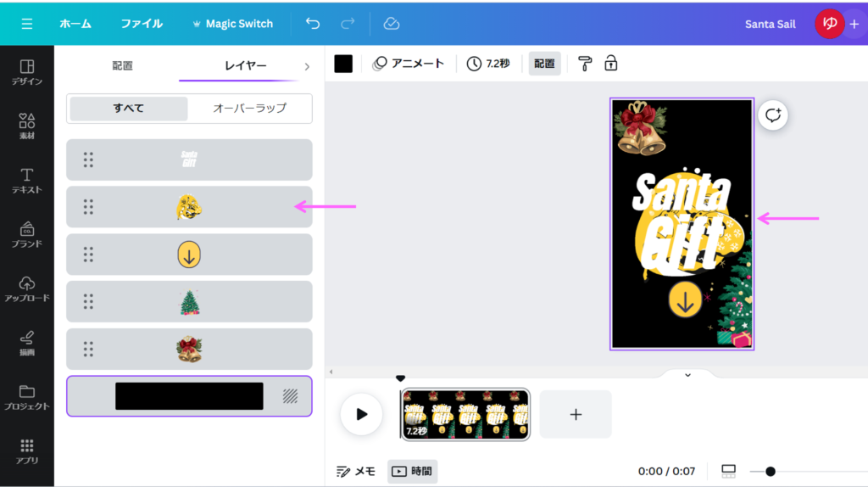868x487 pixels.
Task: Click the undo arrow icon
Action: pyautogui.click(x=313, y=24)
